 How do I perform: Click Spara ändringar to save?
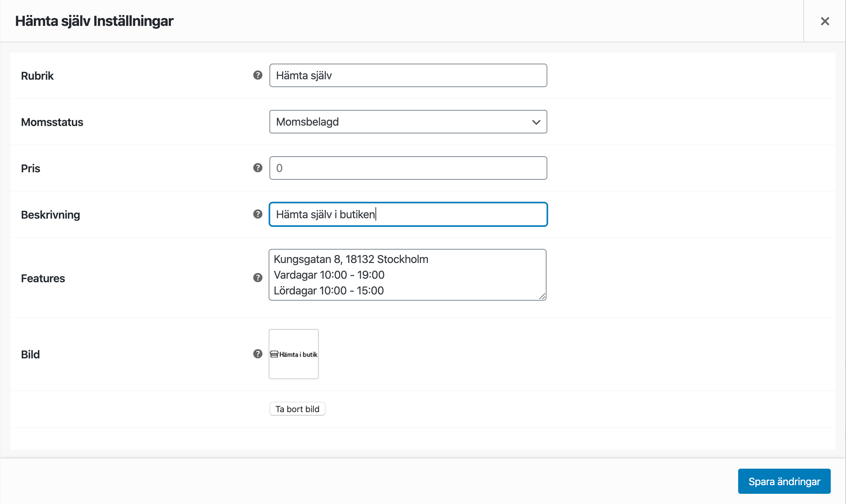[784, 481]
